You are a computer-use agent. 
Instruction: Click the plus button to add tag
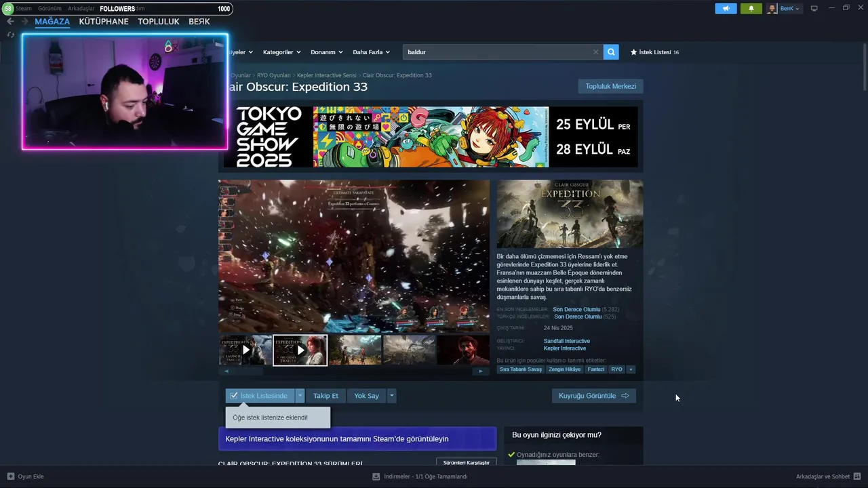(x=631, y=369)
